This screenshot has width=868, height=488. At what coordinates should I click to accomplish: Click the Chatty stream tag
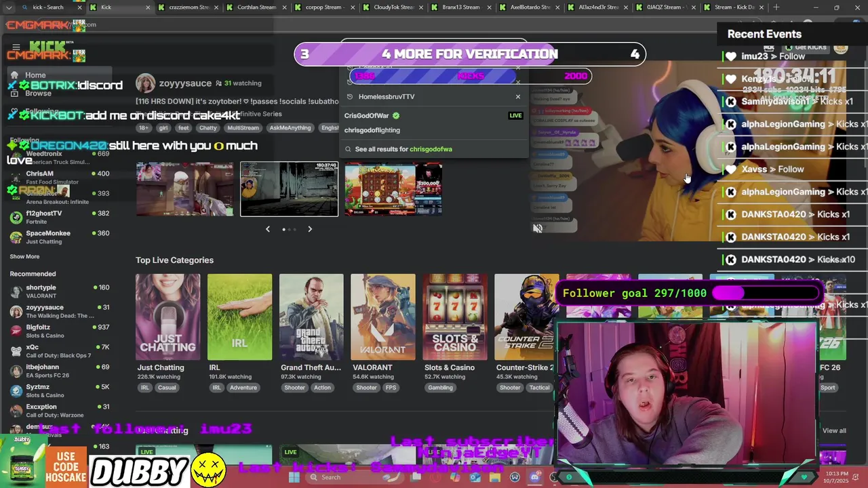click(208, 128)
